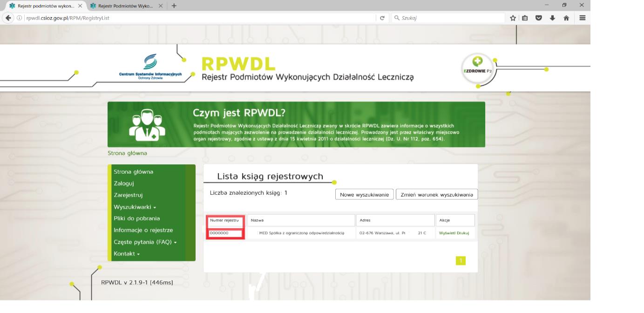Switch to second Rejestr Podmiotów Wyko tab
Viewport: 644px width, 313px height.
click(127, 6)
